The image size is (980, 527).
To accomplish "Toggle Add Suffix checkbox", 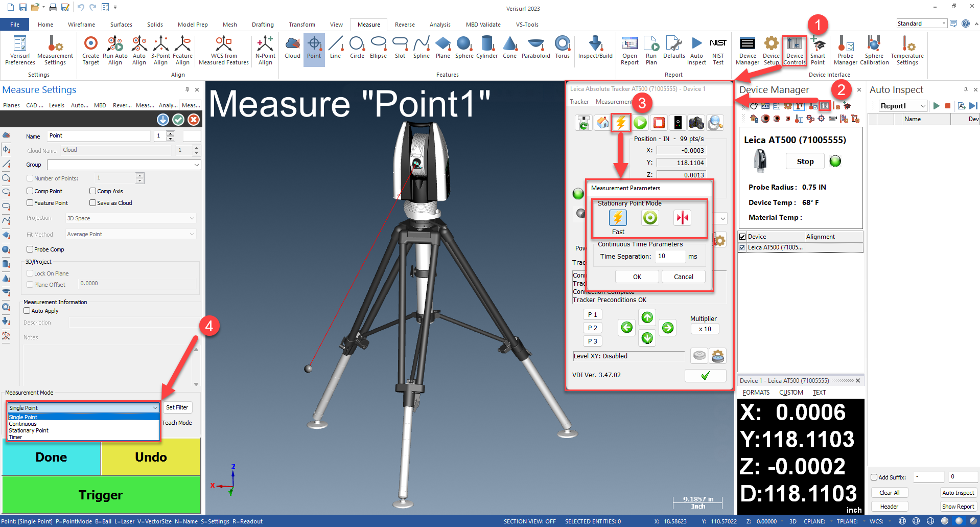I will (x=874, y=477).
